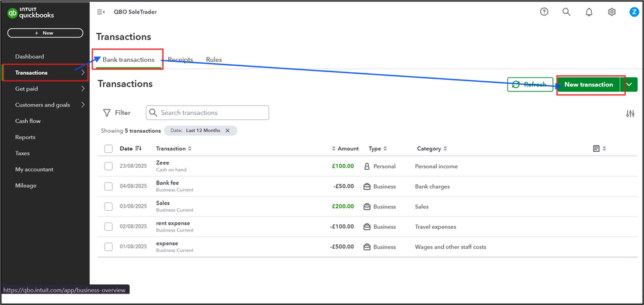Click the Personal income category cell
Screen dimensions: 644x305
coord(436,166)
